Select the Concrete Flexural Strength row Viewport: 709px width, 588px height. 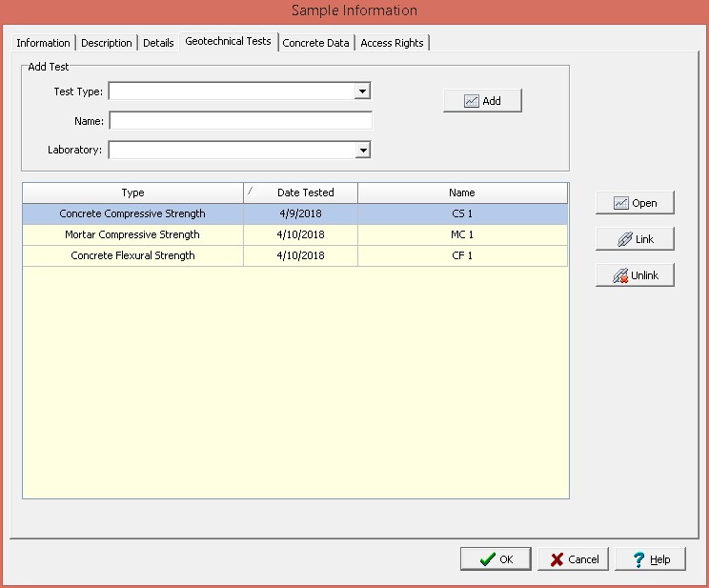pyautogui.click(x=132, y=255)
